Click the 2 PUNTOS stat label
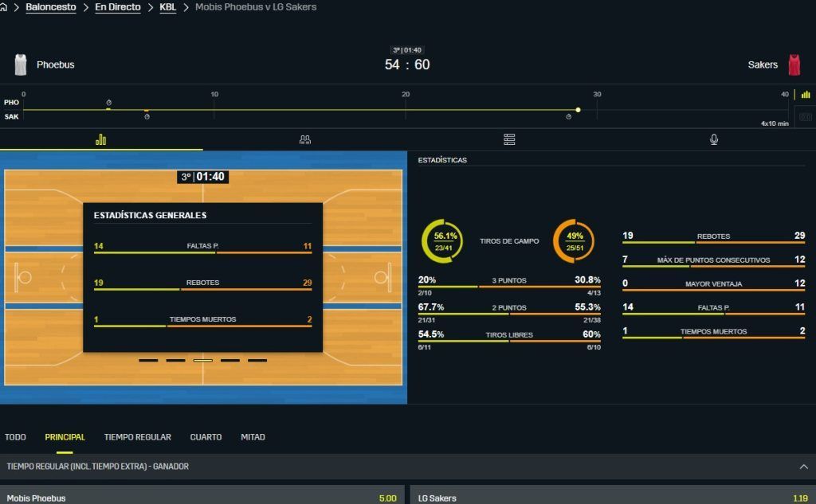The height and width of the screenshot is (504, 816). (x=509, y=307)
